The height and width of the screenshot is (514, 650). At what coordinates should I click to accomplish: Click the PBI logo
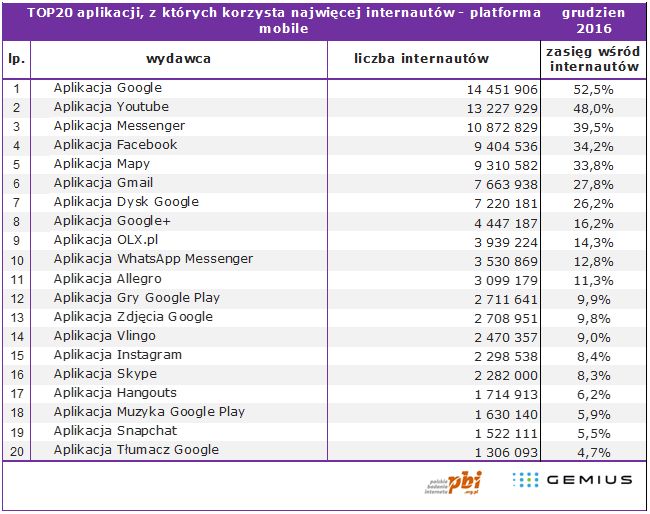pyautogui.click(x=454, y=483)
